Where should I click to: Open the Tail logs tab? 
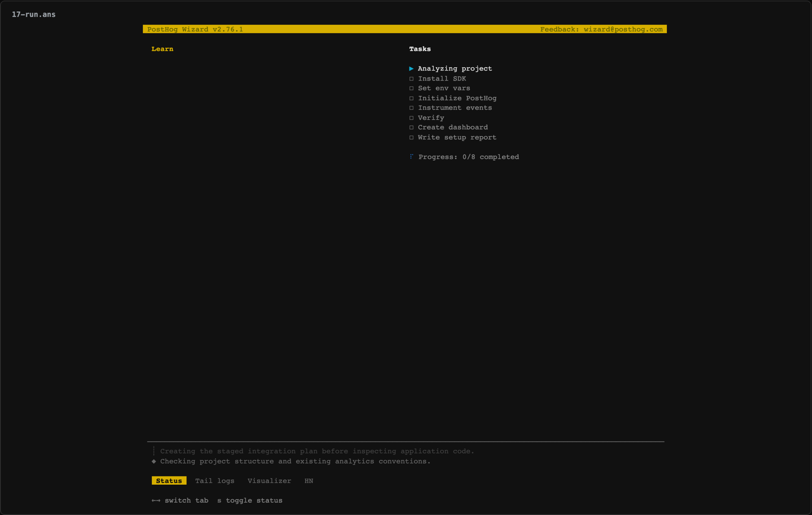click(x=215, y=481)
